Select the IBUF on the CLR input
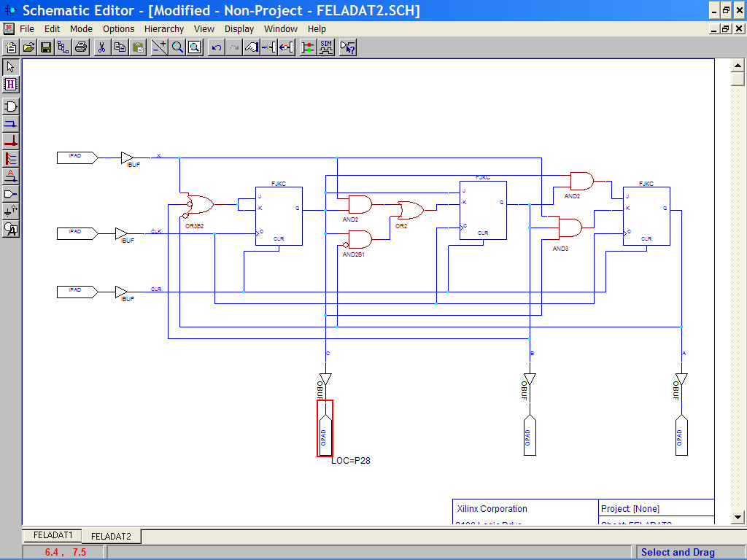The image size is (747, 560). pos(122,292)
